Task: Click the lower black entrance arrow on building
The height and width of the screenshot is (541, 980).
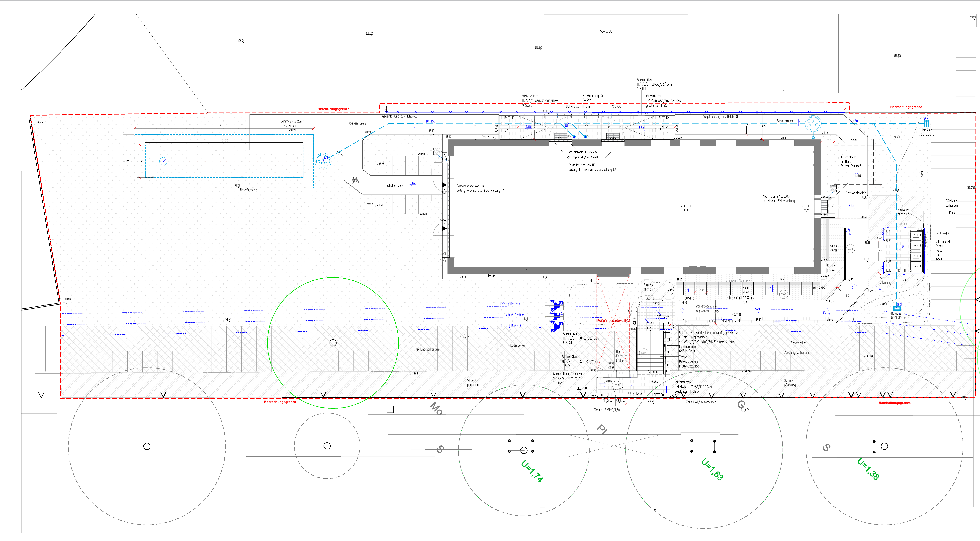Action: (x=444, y=229)
